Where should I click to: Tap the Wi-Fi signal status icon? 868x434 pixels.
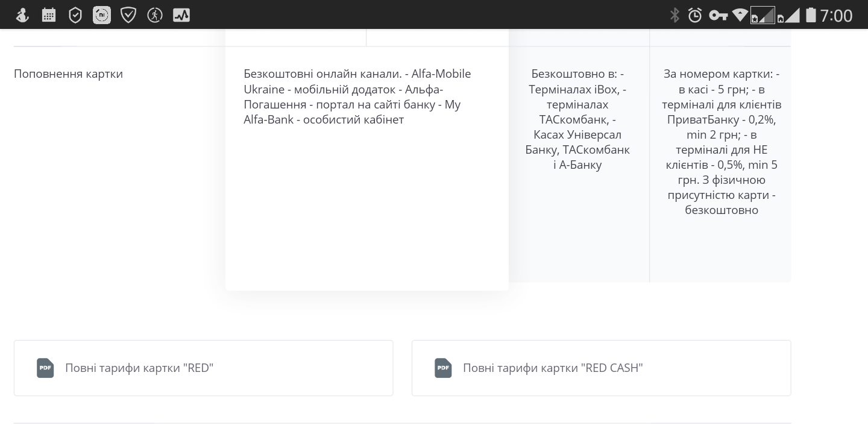click(x=740, y=15)
